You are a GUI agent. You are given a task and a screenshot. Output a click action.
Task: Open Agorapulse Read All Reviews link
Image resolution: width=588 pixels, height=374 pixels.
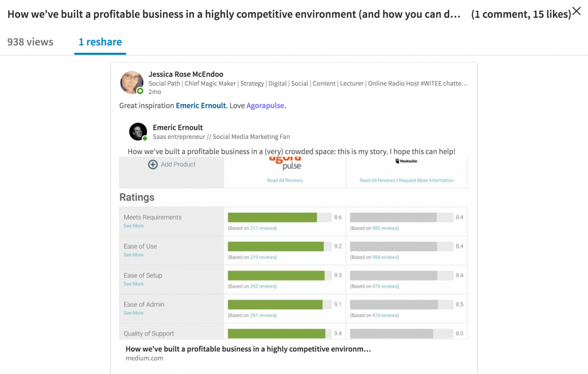tap(284, 180)
